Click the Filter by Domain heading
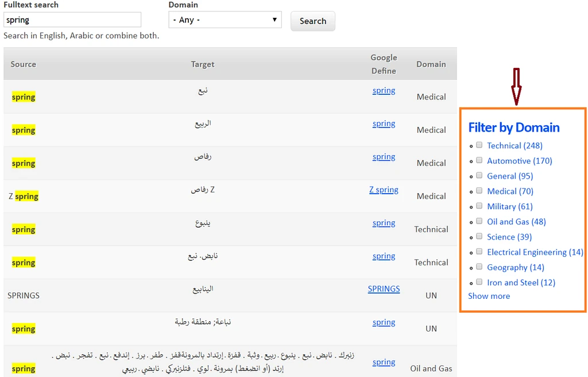 tap(514, 128)
